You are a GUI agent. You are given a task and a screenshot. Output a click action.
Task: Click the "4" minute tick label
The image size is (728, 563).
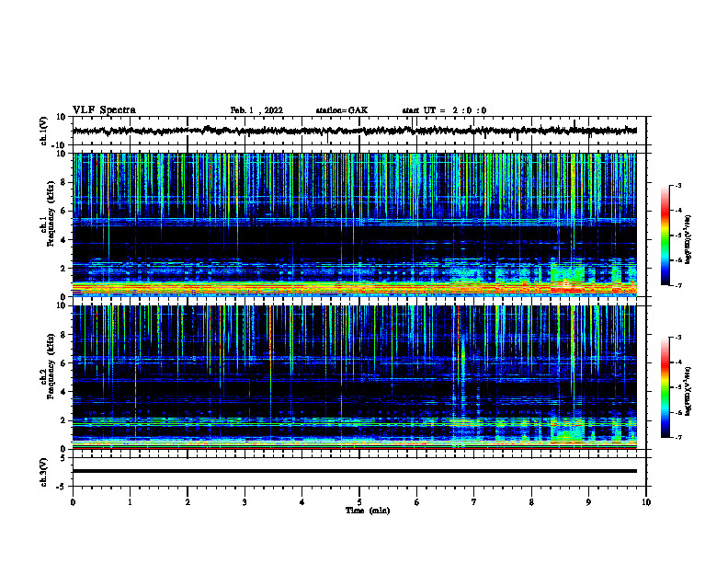[x=302, y=502]
